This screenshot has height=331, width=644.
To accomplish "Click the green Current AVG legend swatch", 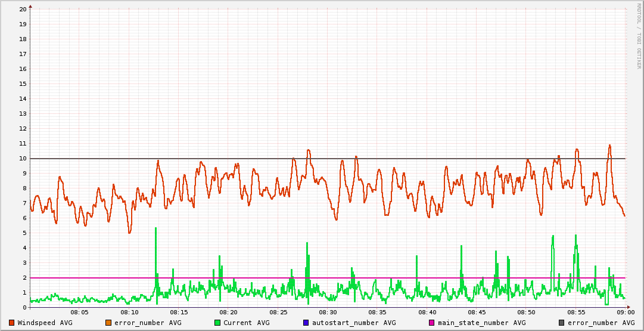I will [217, 323].
